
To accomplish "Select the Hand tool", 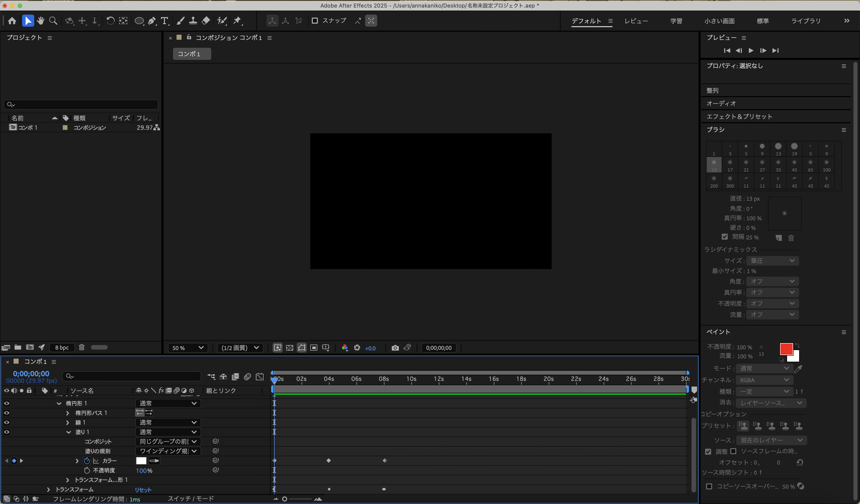I will tap(41, 21).
